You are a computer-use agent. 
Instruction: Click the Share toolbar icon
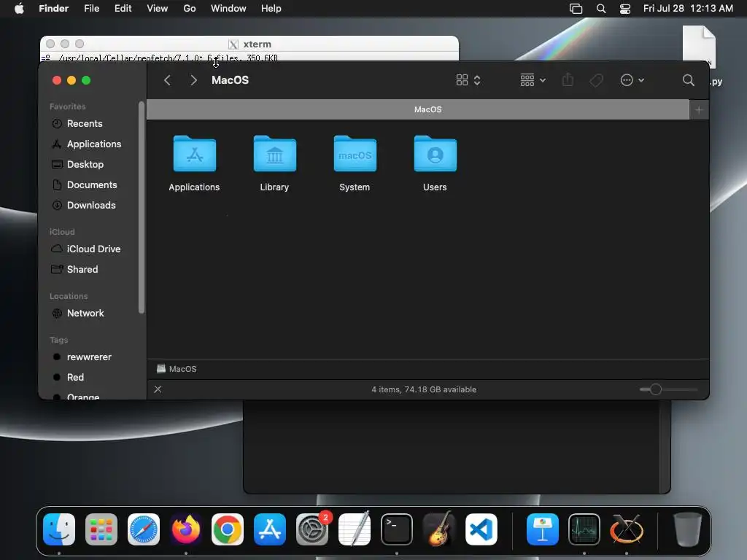click(568, 80)
